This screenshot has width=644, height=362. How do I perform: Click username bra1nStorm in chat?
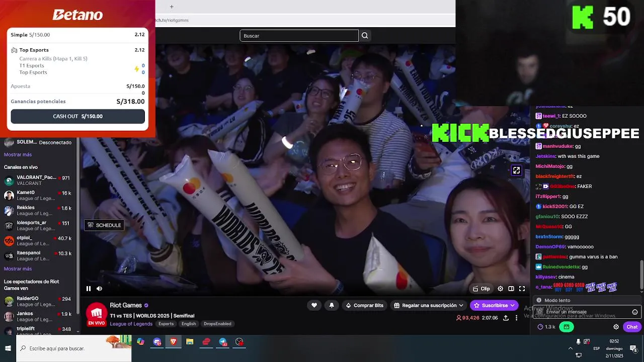[549, 237]
